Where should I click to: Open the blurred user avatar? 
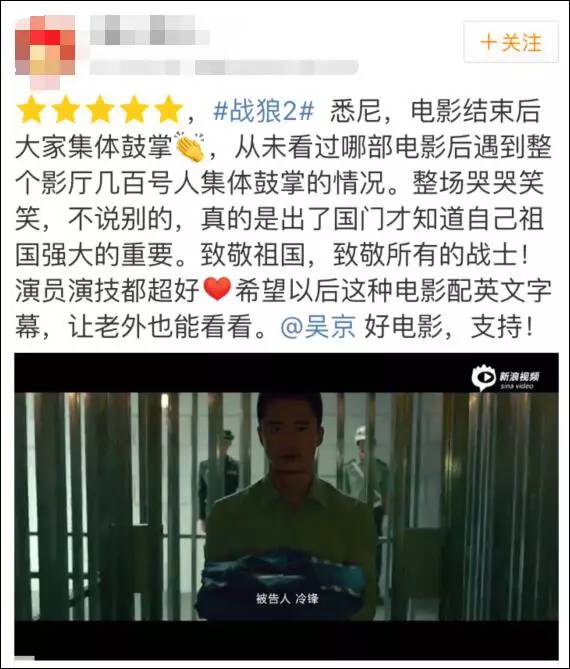click(x=45, y=51)
